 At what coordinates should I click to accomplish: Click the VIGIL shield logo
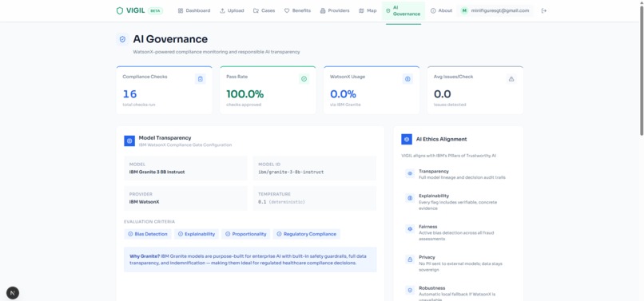tap(120, 10)
